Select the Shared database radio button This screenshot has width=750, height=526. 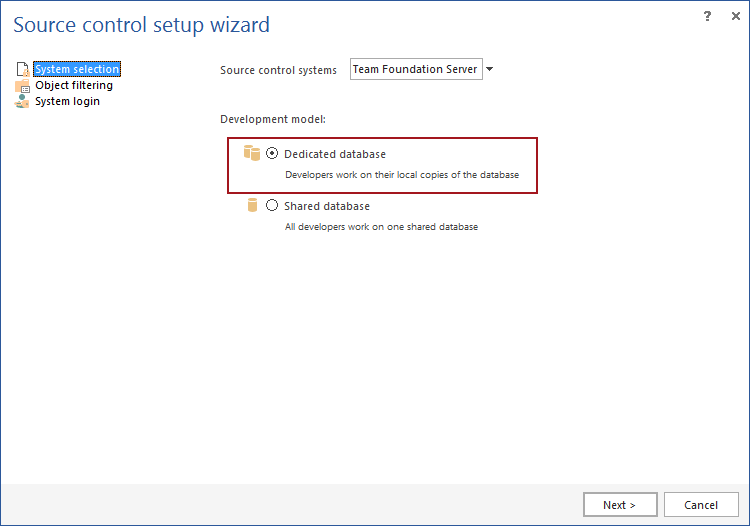tap(272, 206)
